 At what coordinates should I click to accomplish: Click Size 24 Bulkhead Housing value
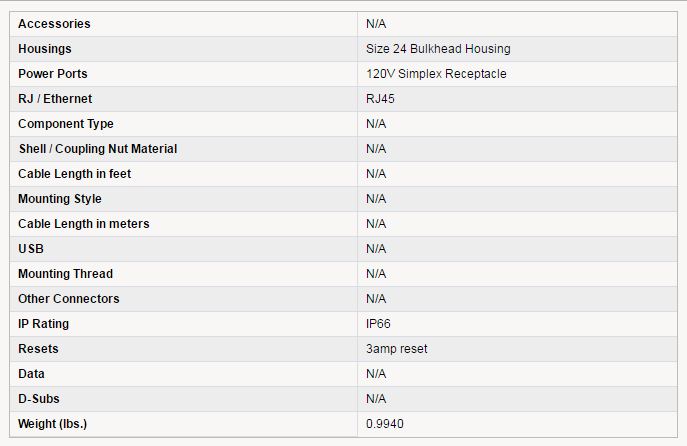pyautogui.click(x=438, y=49)
